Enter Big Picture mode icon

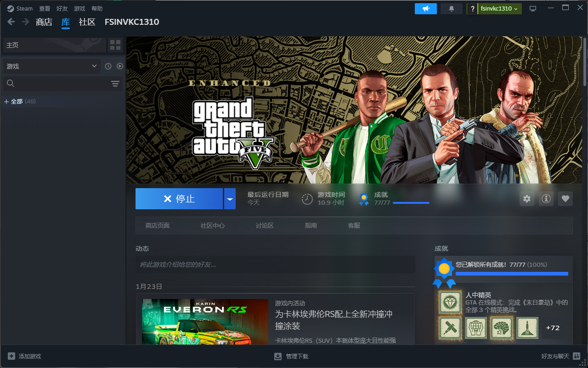pyautogui.click(x=533, y=9)
